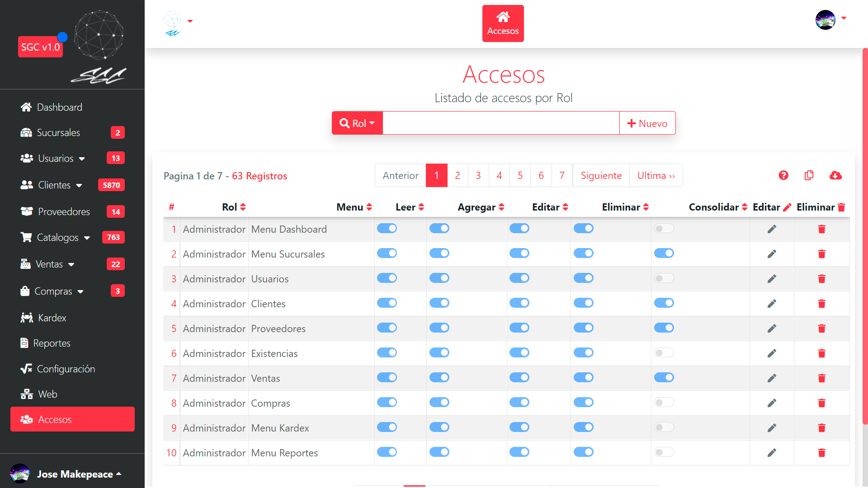This screenshot has width=868, height=488.
Task: Click the access search input field
Action: coord(500,123)
